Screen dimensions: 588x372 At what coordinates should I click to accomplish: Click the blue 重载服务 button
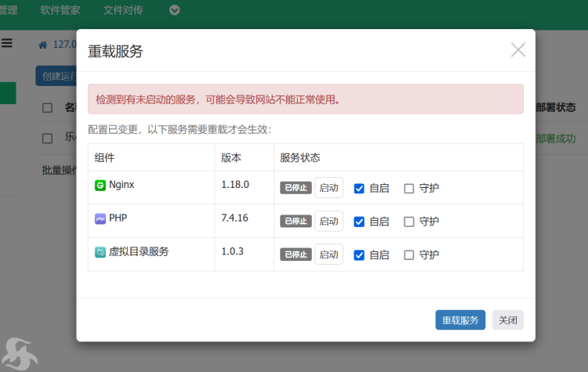pos(460,320)
